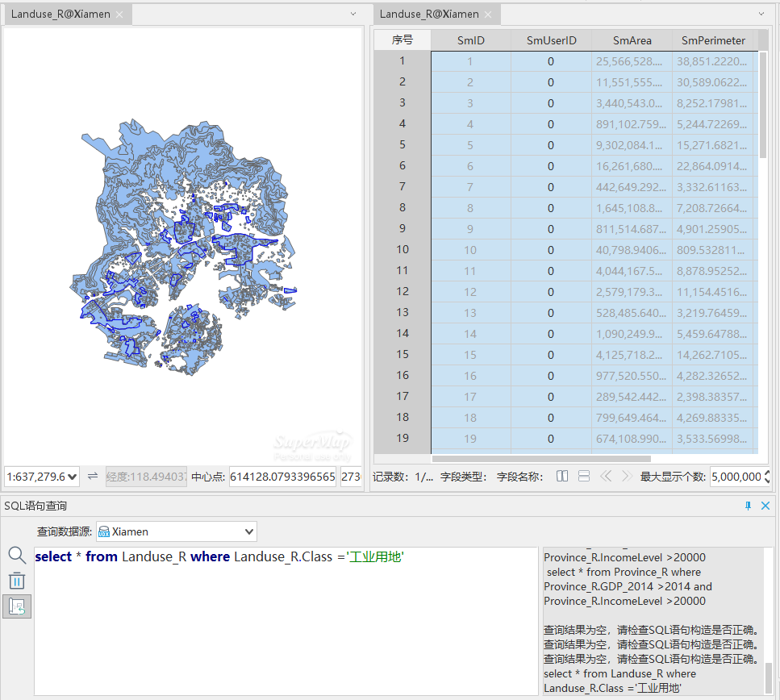Open the 查询数据源 Xiamen dropdown
This screenshot has width=780, height=700.
pos(249,531)
